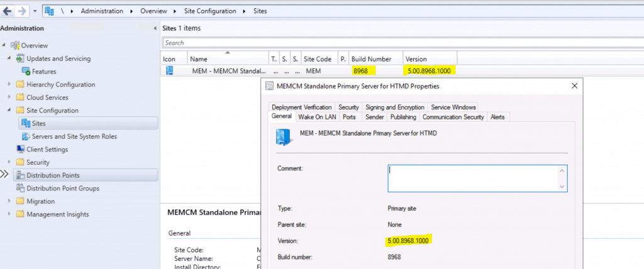644x269 pixels.
Task: Click the Sites node icon
Action: (x=26, y=123)
